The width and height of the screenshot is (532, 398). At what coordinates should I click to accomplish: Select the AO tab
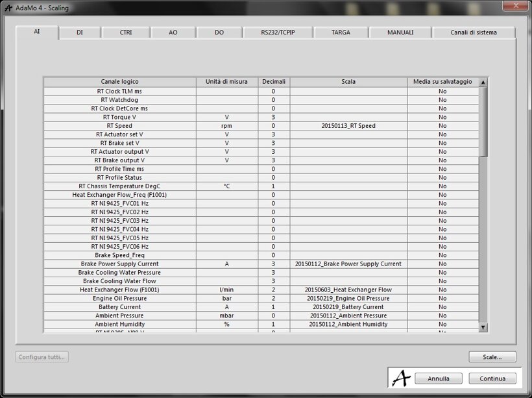[x=173, y=32]
